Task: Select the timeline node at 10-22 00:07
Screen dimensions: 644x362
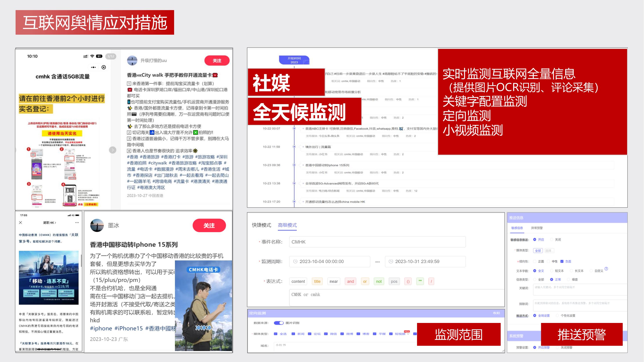Action: [x=294, y=128]
